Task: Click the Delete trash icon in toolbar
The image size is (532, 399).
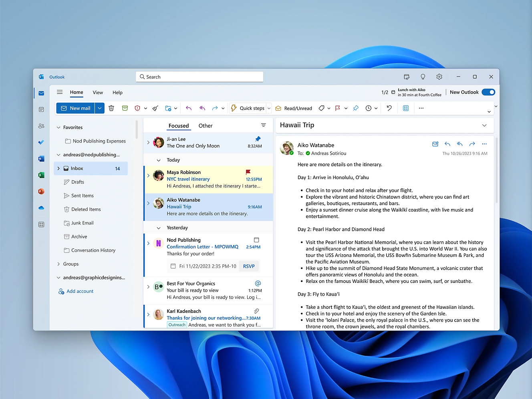Action: click(111, 108)
